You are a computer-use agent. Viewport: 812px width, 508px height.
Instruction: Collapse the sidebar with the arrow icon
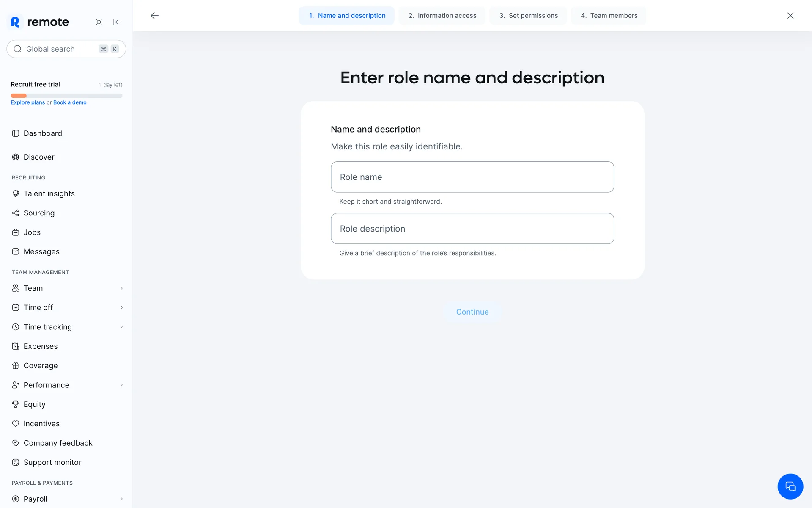click(x=117, y=22)
